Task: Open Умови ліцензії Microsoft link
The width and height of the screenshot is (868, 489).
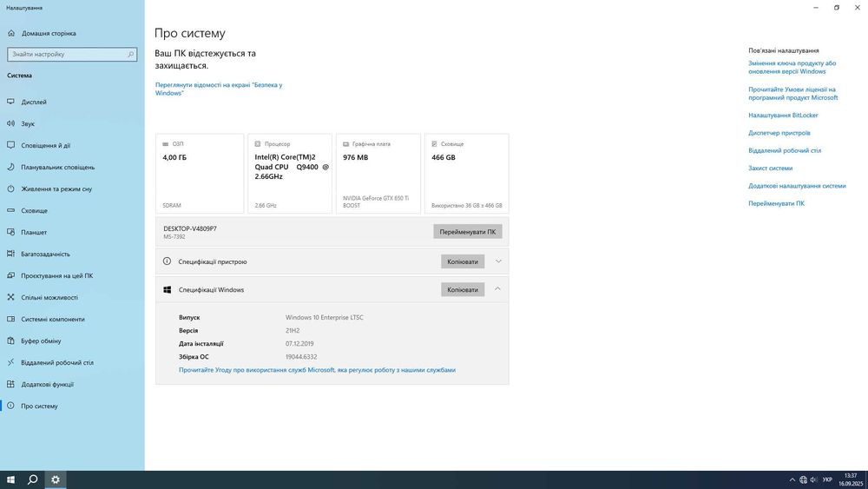Action: [x=793, y=93]
